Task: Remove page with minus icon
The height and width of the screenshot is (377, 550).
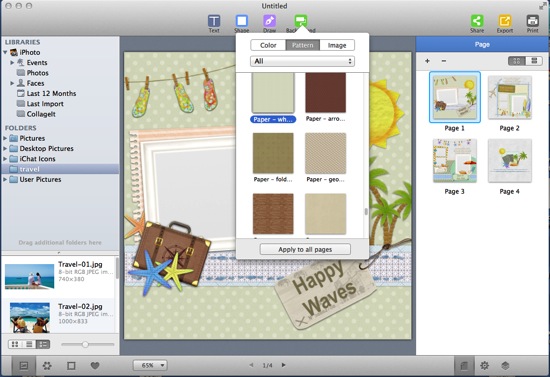Action: 444,61
